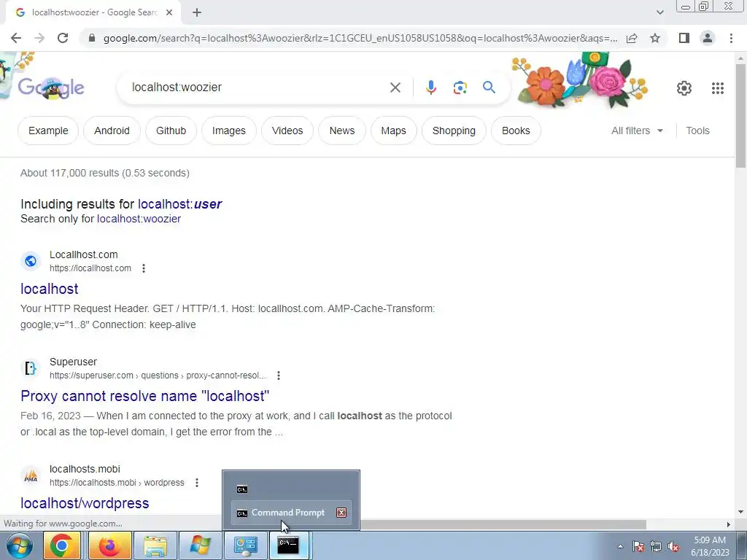Image resolution: width=747 pixels, height=560 pixels.
Task: Switch to Maps results
Action: click(x=393, y=131)
